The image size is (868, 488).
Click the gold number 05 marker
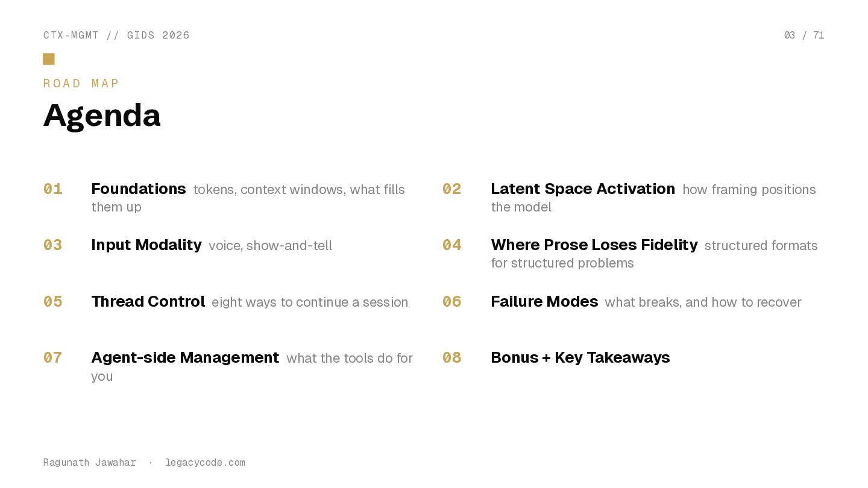53,302
